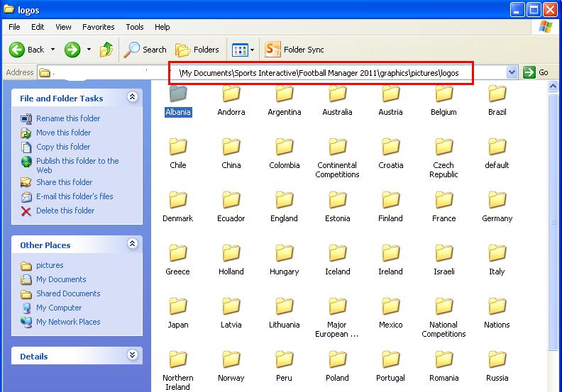562x392 pixels.
Task: Click the vertical scrollbar thumb
Action: (x=553, y=222)
